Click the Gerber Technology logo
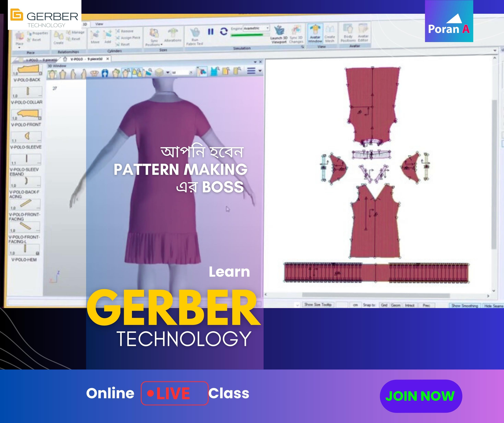Image resolution: width=504 pixels, height=423 pixels. (45, 15)
